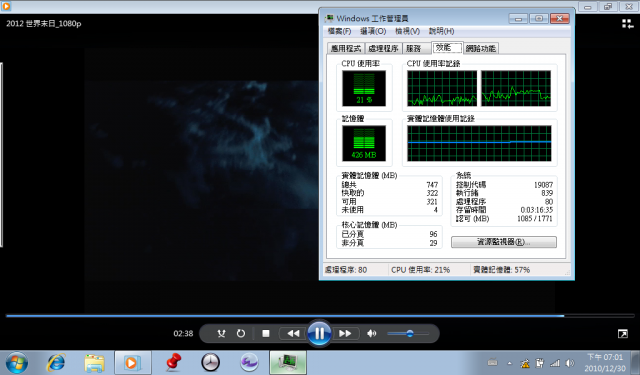Viewport: 640px width, 375px height.
Task: Open the Windows Start menu
Action: click(17, 362)
